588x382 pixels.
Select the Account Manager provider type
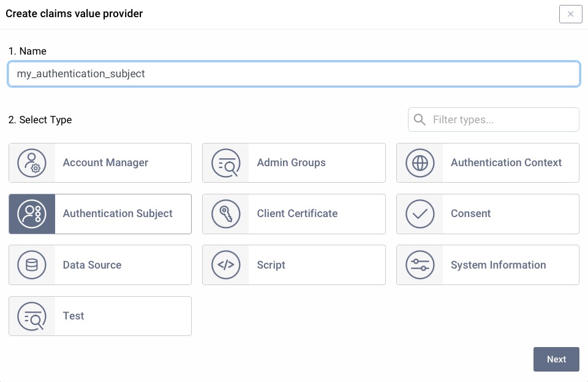pyautogui.click(x=100, y=162)
